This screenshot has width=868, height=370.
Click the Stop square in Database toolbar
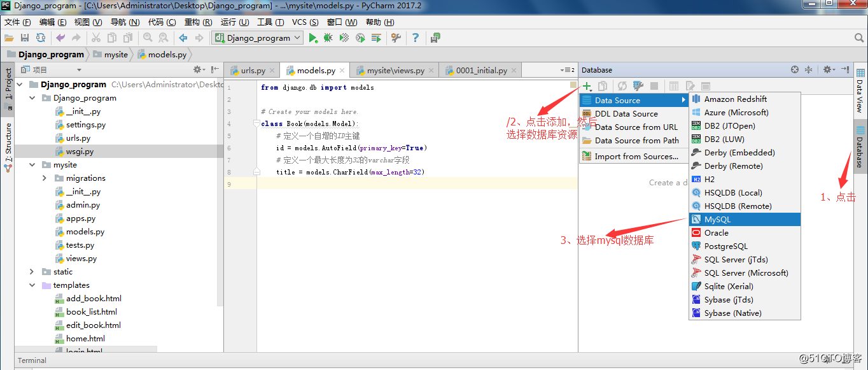coord(654,86)
